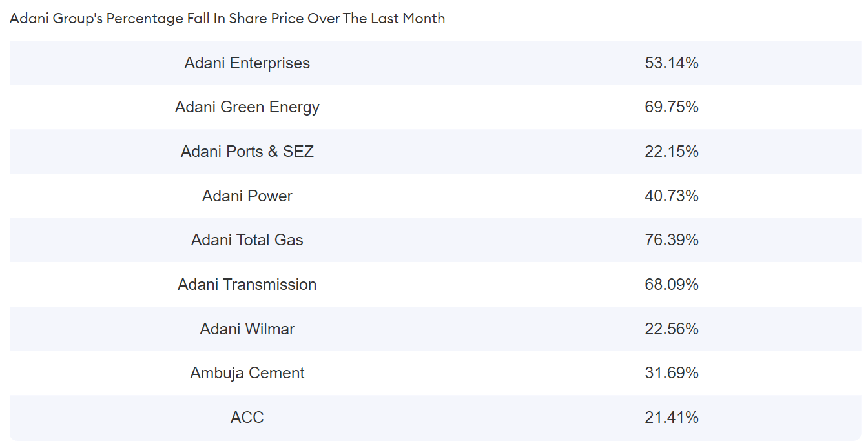Select the Adani Power name cell
The width and height of the screenshot is (868, 448).
coord(247,196)
